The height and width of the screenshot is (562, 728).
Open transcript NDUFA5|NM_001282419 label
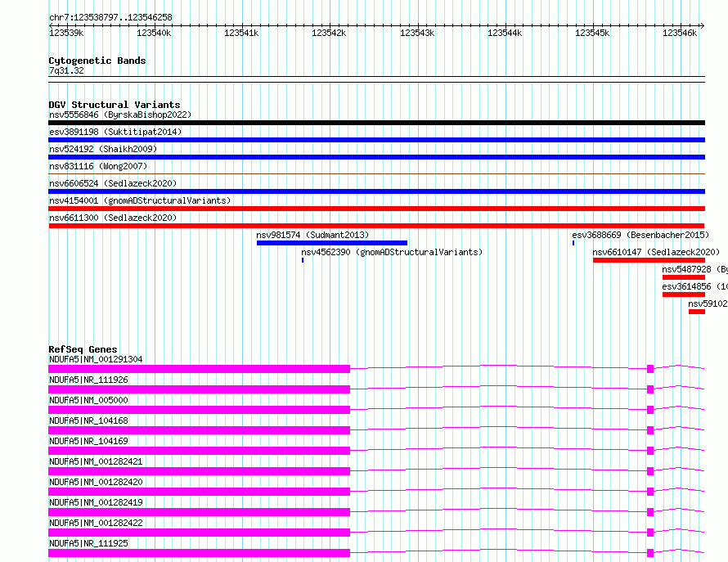96,502
